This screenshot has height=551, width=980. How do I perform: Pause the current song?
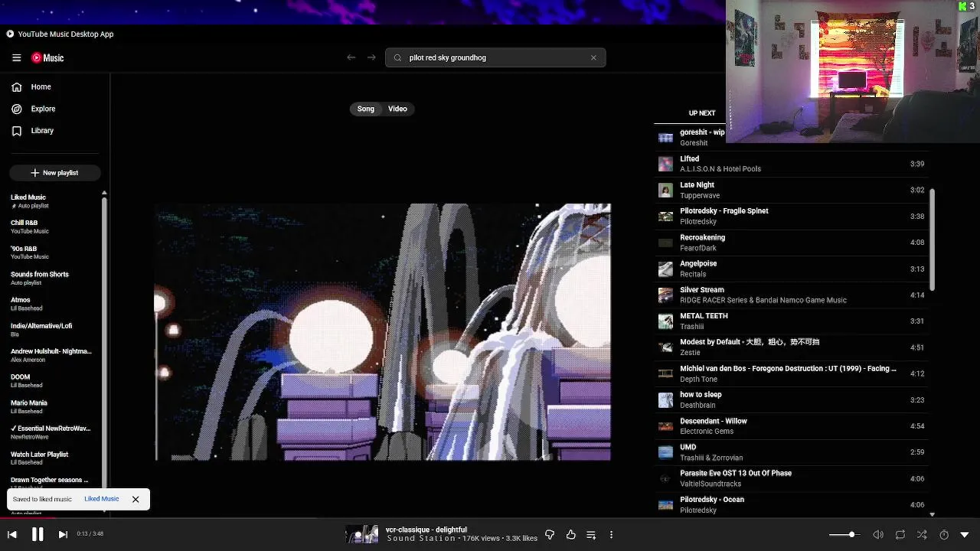click(x=38, y=535)
